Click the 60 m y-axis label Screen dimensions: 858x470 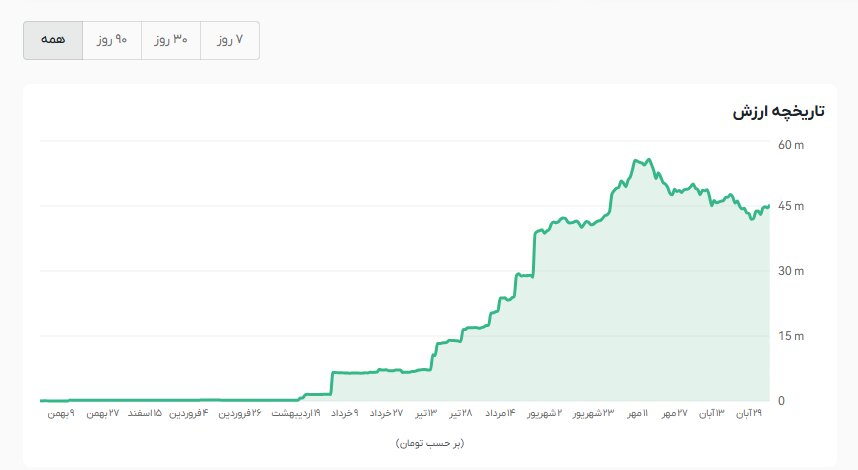(x=791, y=145)
